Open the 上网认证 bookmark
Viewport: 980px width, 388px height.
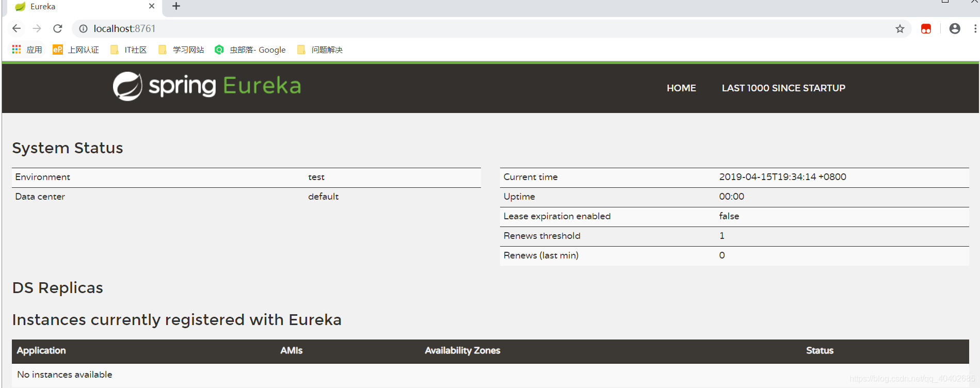click(76, 50)
